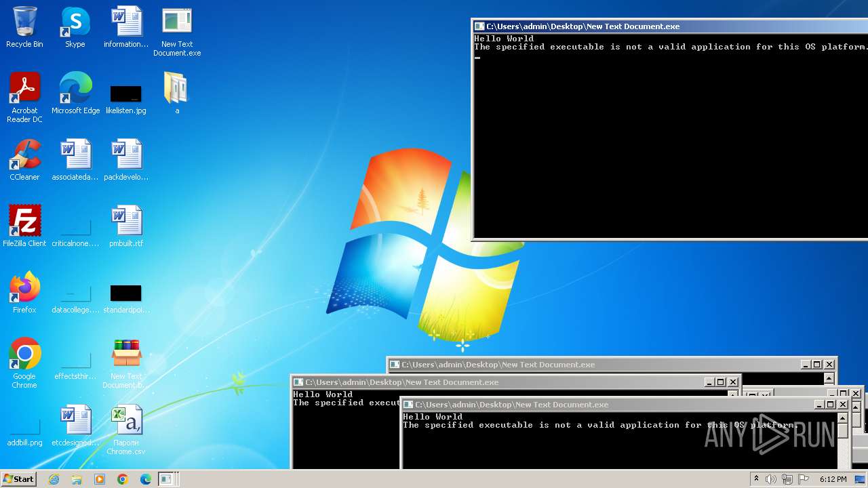Select the Пароли Chrome.csv file
This screenshot has height=488, width=868.
click(x=126, y=430)
